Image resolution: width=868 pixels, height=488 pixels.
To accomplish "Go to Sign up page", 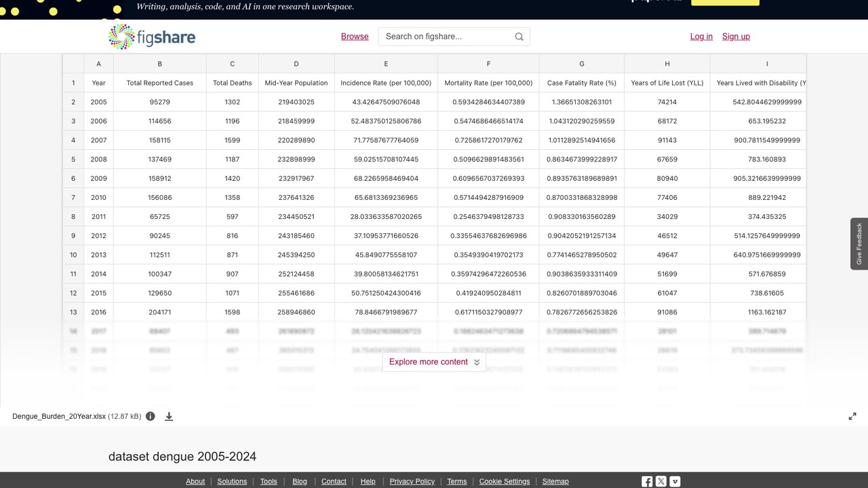I will (736, 37).
